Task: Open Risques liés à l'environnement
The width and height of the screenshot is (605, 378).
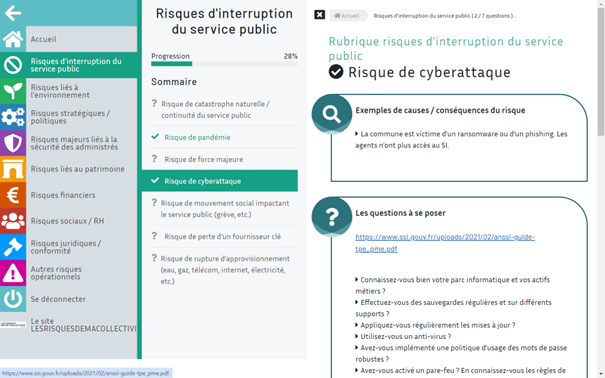Action: (68, 91)
